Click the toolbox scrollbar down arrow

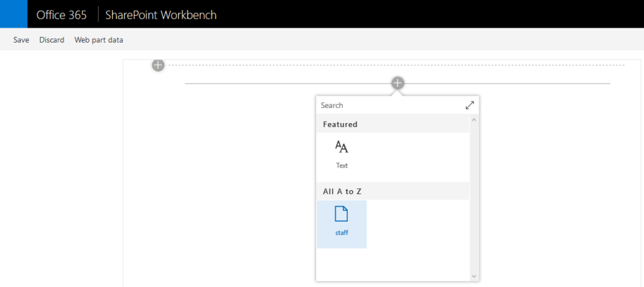click(474, 276)
